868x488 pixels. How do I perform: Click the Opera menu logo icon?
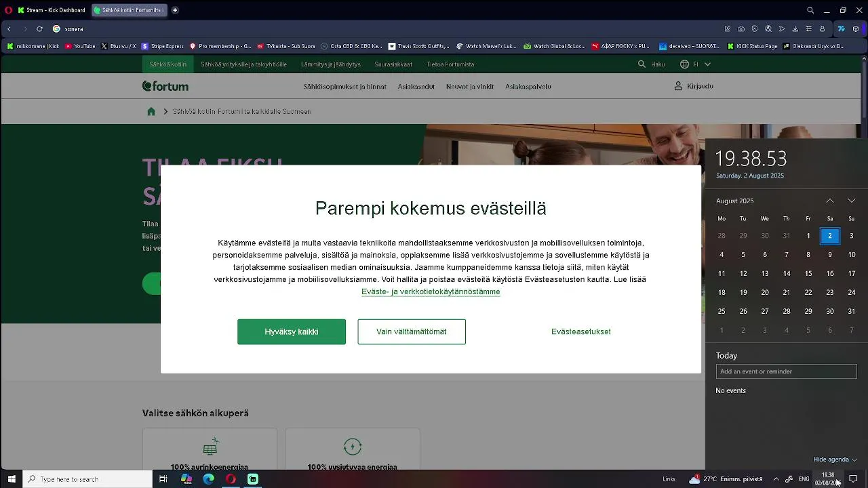click(x=8, y=10)
